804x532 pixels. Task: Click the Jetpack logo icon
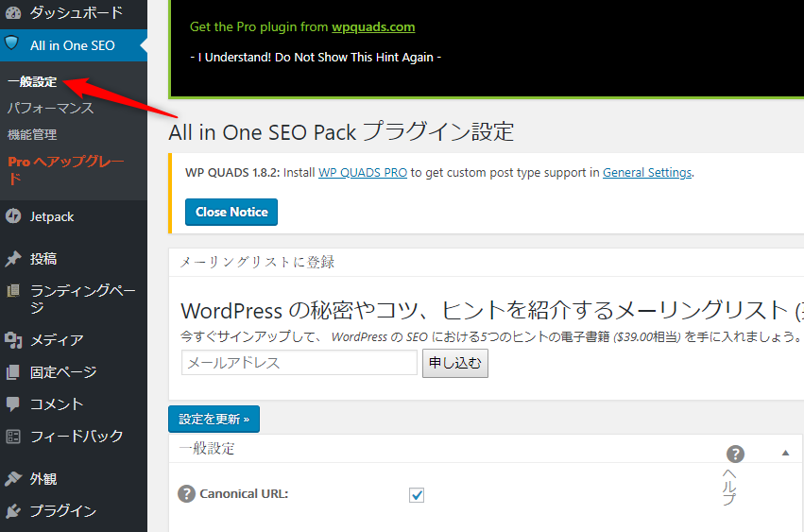13,216
